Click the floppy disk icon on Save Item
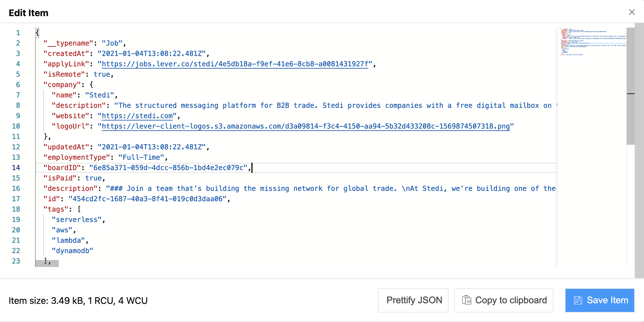This screenshot has width=644, height=322. point(579,300)
